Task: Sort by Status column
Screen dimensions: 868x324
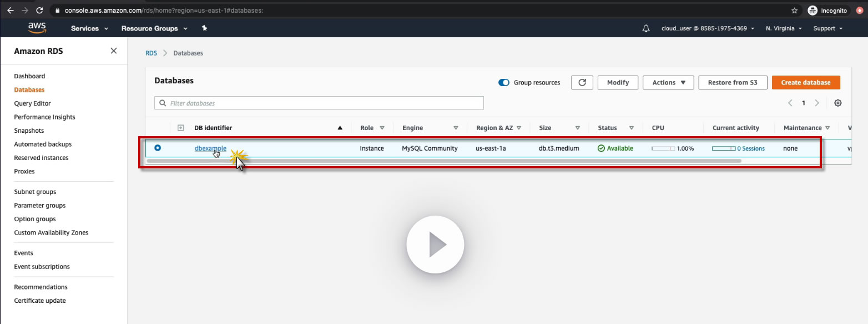Action: tap(631, 128)
